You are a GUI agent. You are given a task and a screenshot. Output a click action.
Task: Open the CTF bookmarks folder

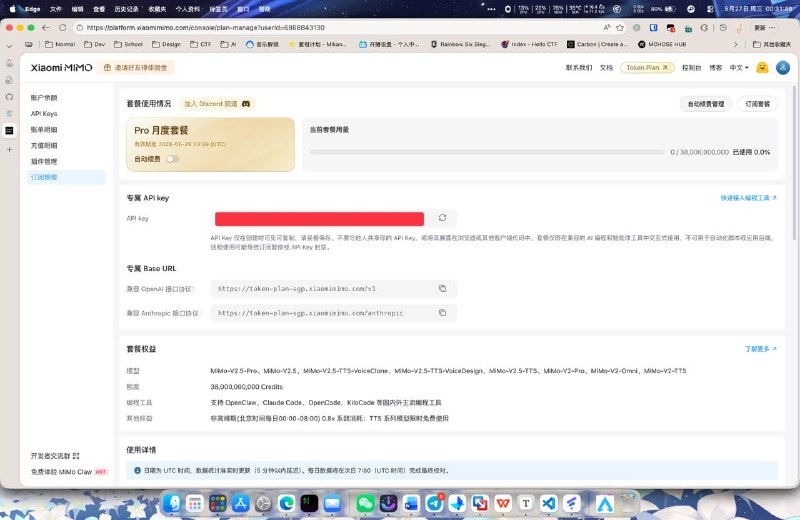pyautogui.click(x=201, y=44)
